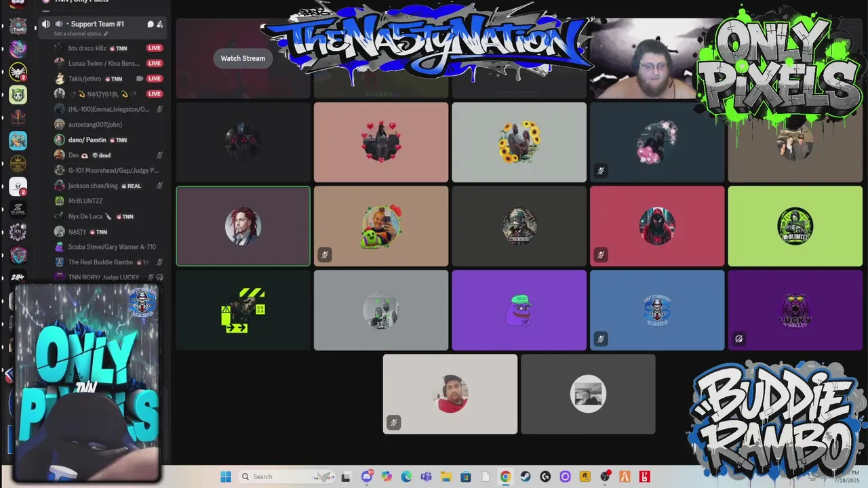Select user Nyx De Luca
Viewport: 868px width, 488px height.
coord(108,216)
